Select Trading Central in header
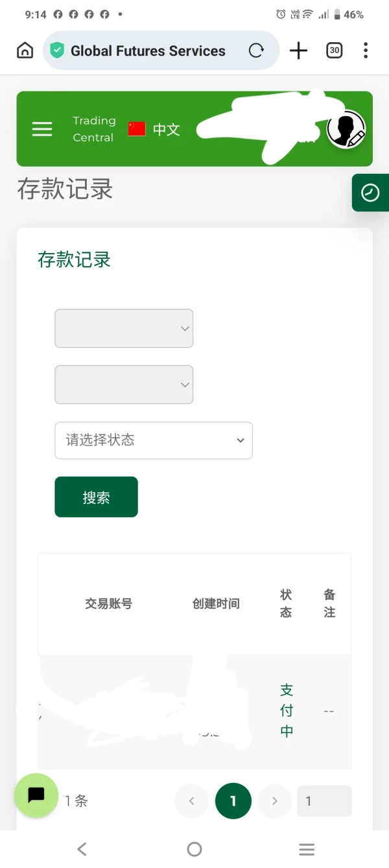This screenshot has height=868, width=389. point(94,129)
